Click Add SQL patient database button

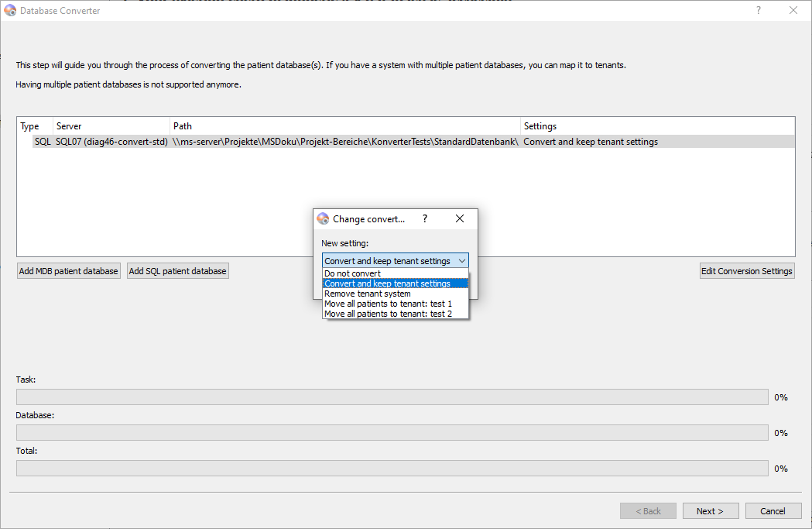[178, 271]
